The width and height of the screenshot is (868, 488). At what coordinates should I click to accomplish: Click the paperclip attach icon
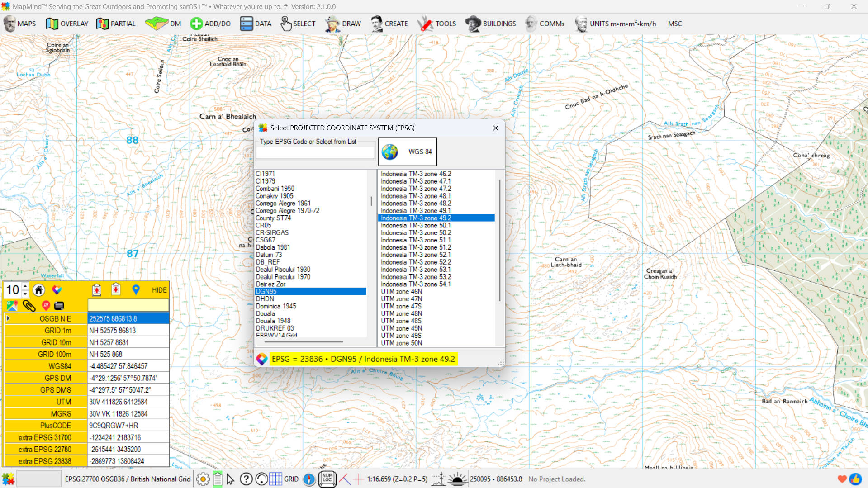pos(29,306)
